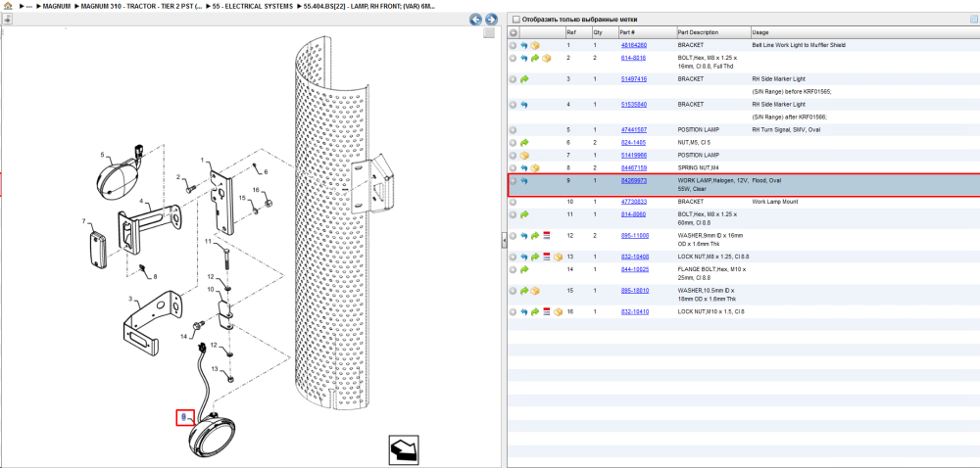Select callout 3 on the diagram
This screenshot has width=980, height=468.
point(130,300)
